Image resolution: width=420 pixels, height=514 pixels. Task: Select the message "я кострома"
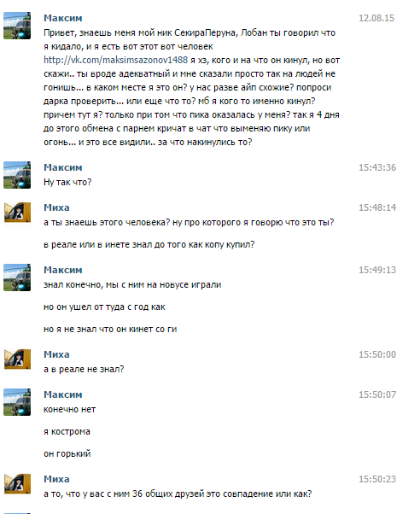pyautogui.click(x=67, y=431)
